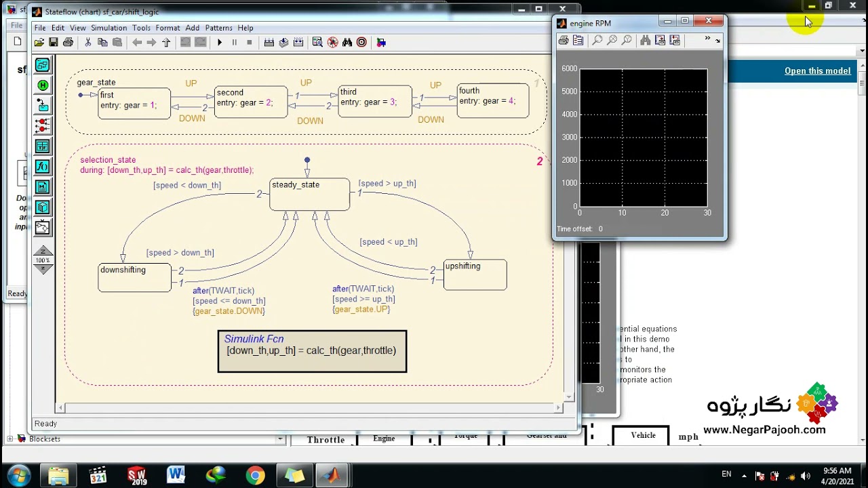Open the Tools menu
The width and height of the screenshot is (868, 488).
[141, 28]
